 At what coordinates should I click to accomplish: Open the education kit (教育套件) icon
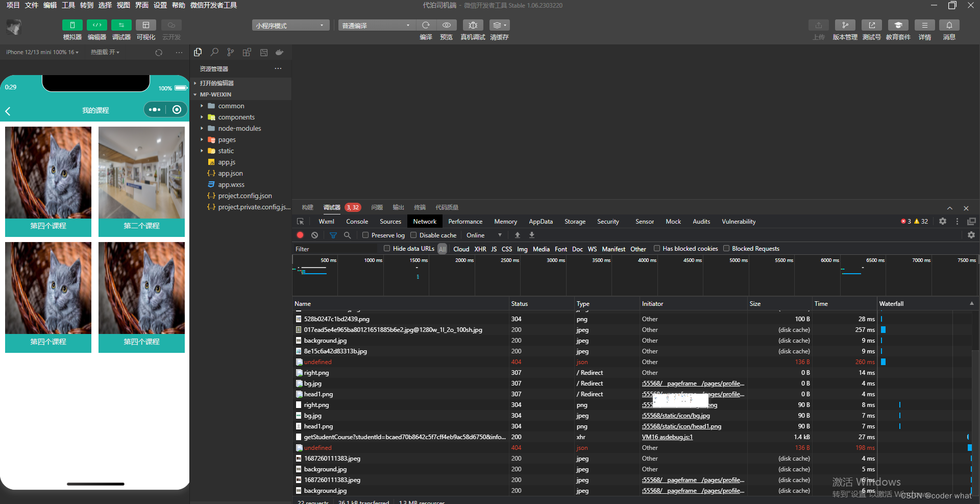(898, 25)
